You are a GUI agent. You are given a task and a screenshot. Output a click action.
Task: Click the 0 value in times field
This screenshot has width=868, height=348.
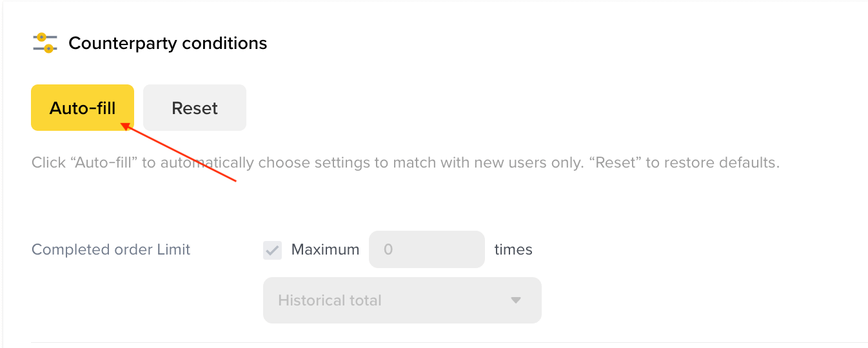tap(388, 249)
